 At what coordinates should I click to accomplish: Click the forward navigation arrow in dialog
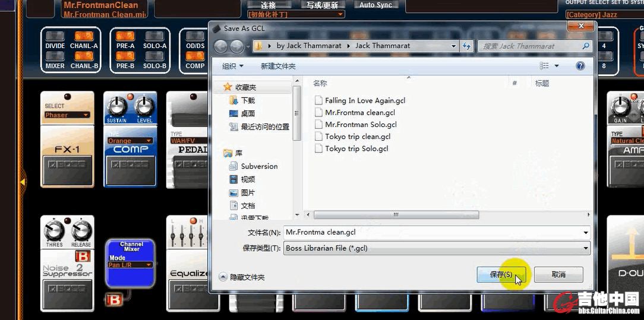click(x=236, y=46)
